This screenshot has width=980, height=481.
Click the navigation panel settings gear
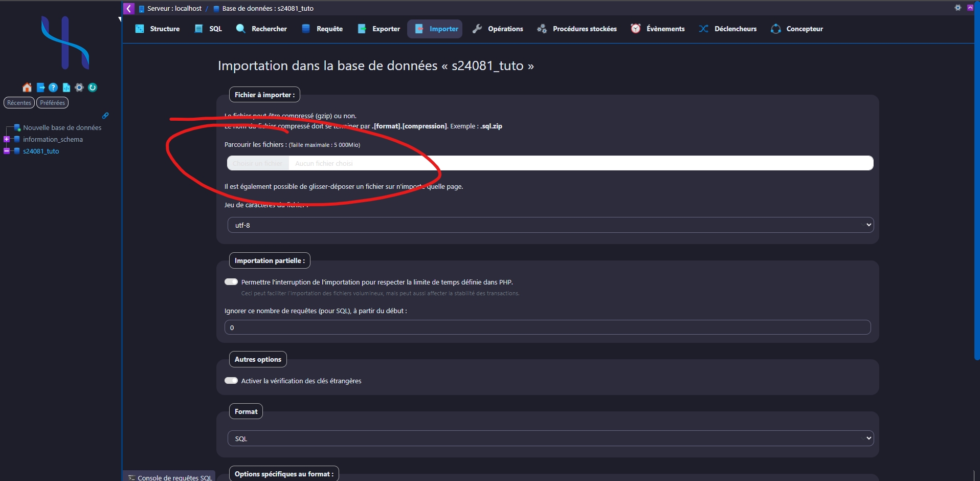tap(79, 88)
